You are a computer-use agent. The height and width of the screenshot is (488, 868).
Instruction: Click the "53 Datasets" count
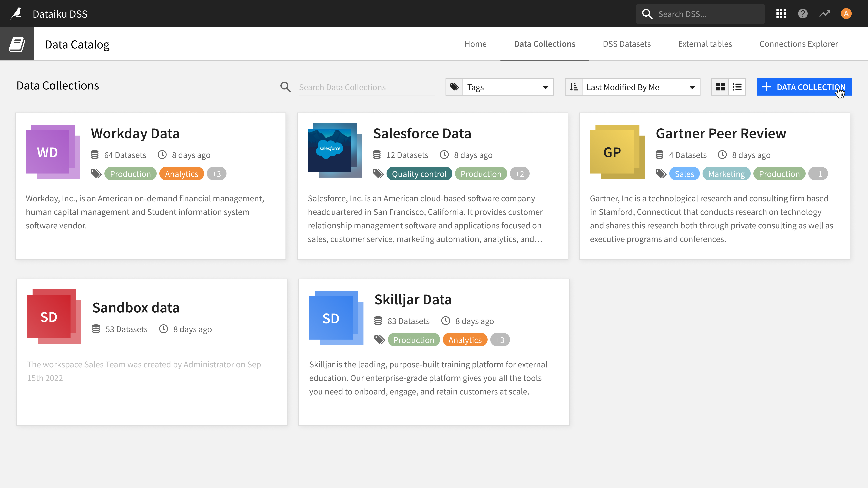[126, 329]
